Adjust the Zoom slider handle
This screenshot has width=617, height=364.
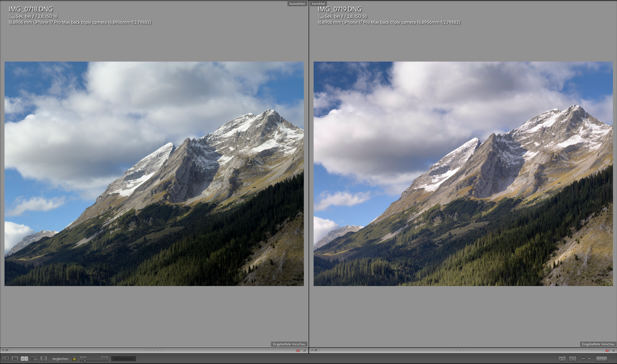pos(85,361)
